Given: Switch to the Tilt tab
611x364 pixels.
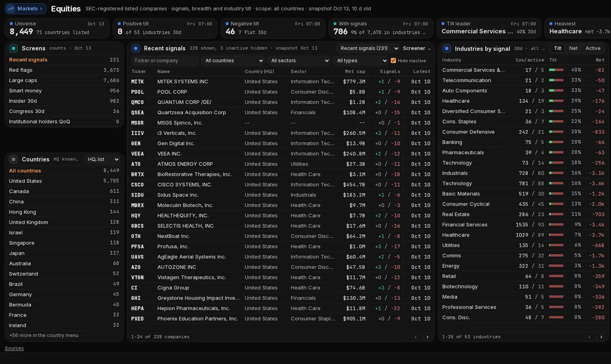Looking at the screenshot, I should tap(557, 48).
